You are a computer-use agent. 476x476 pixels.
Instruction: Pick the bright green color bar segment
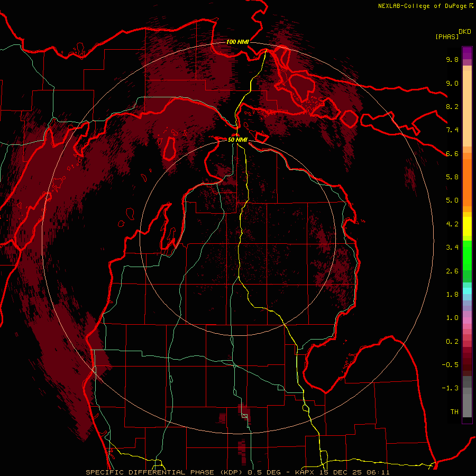(467, 255)
